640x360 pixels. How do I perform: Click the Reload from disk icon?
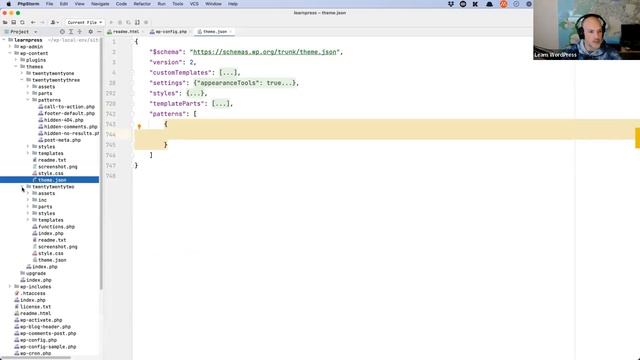[22, 22]
